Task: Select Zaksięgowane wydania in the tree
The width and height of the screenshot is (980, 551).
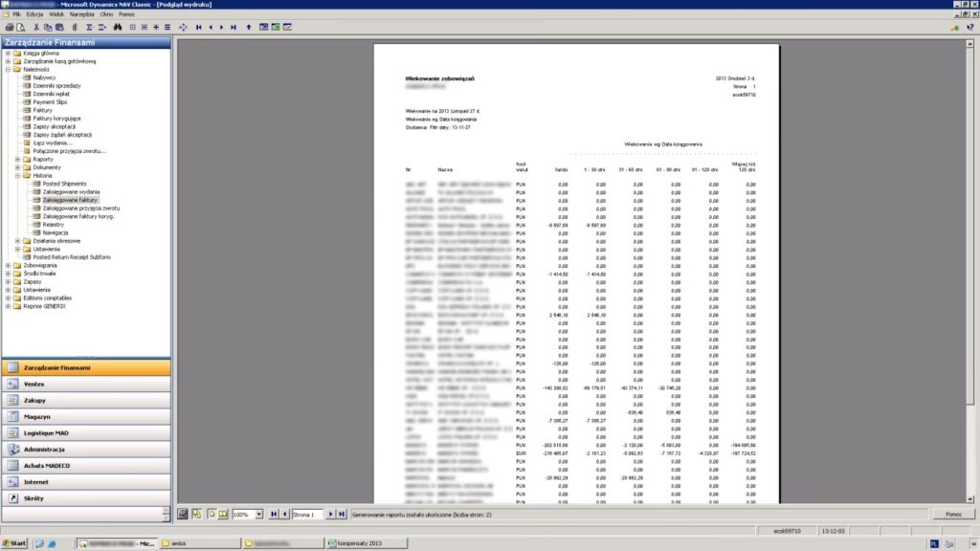Action: 72,191
